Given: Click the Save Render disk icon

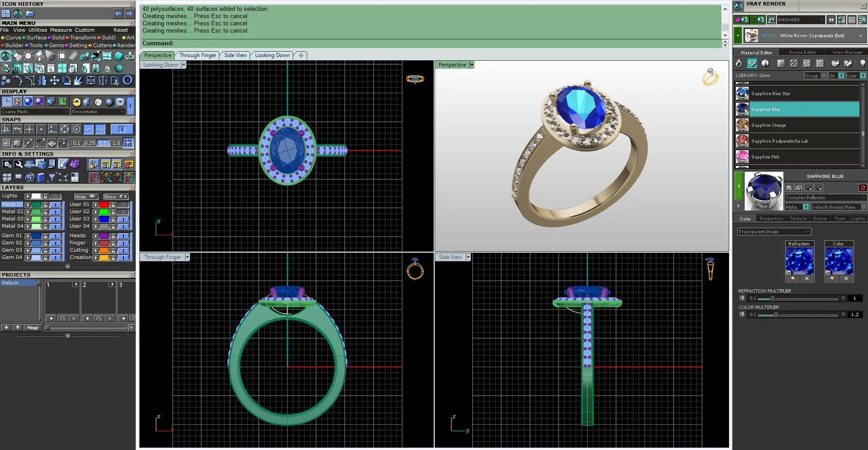Looking at the screenshot, I should [96, 68].
